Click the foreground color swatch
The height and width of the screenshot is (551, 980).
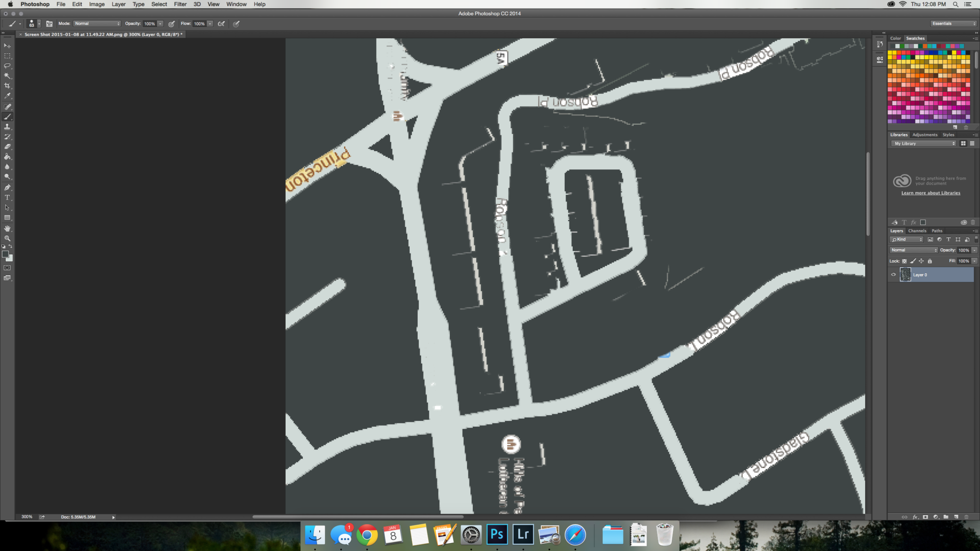5,254
